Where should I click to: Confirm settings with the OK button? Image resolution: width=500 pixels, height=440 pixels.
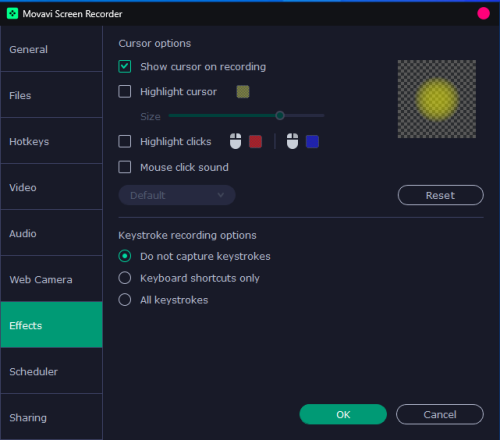click(343, 414)
